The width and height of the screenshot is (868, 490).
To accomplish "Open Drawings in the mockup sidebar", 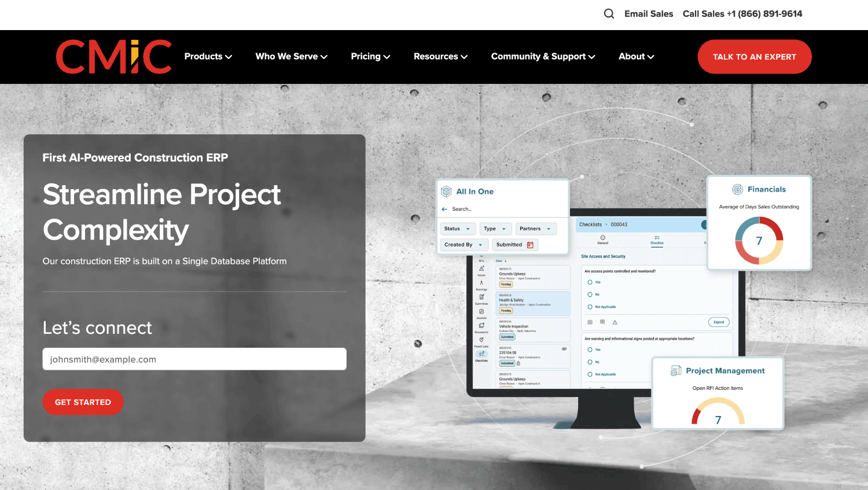I will coord(481,285).
